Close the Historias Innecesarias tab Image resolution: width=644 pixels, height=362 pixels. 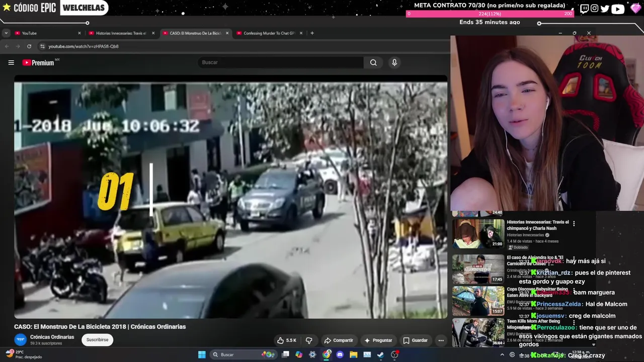pyautogui.click(x=153, y=33)
